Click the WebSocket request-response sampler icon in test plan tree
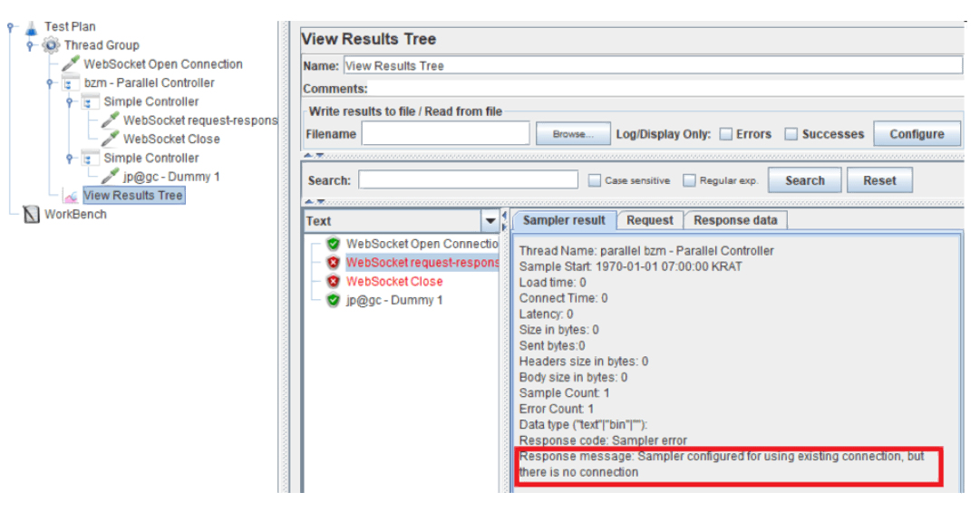Screen dimensions: 980x512 [x=110, y=120]
